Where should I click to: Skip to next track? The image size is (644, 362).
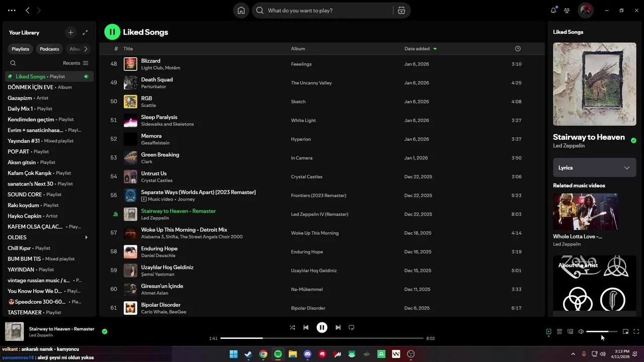pos(338,327)
